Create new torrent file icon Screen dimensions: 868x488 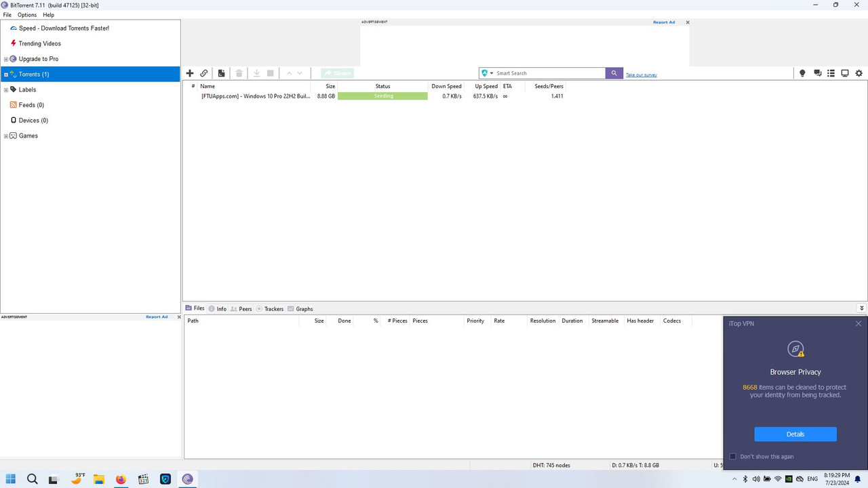point(221,73)
